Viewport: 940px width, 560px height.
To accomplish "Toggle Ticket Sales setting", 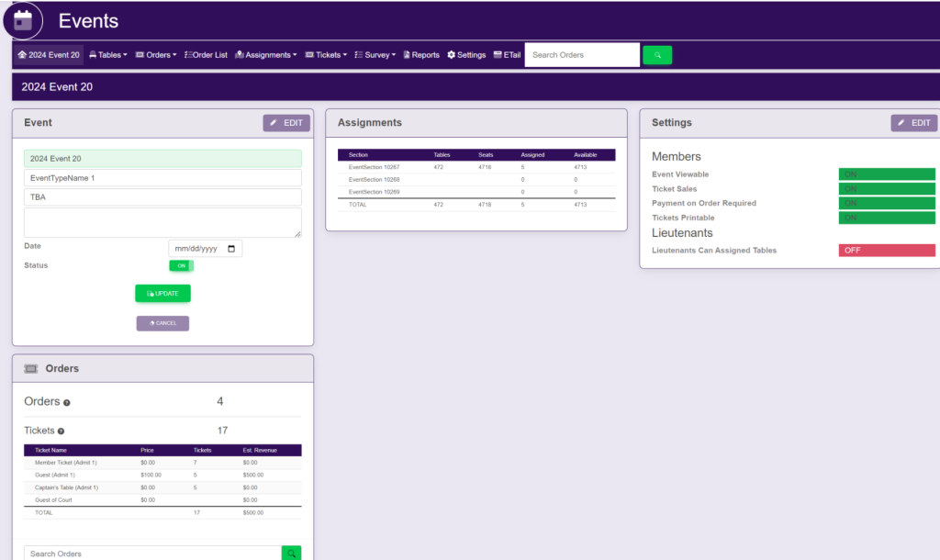I will [886, 189].
